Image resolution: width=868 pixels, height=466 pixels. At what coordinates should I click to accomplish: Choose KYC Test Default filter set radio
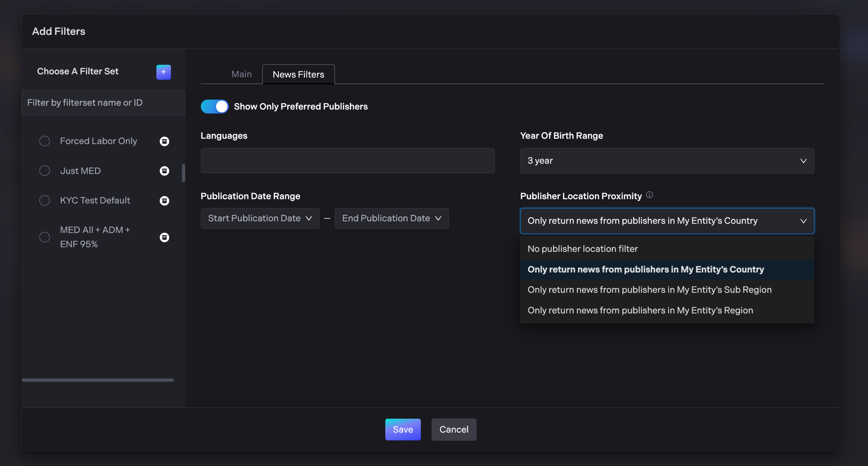(x=45, y=200)
